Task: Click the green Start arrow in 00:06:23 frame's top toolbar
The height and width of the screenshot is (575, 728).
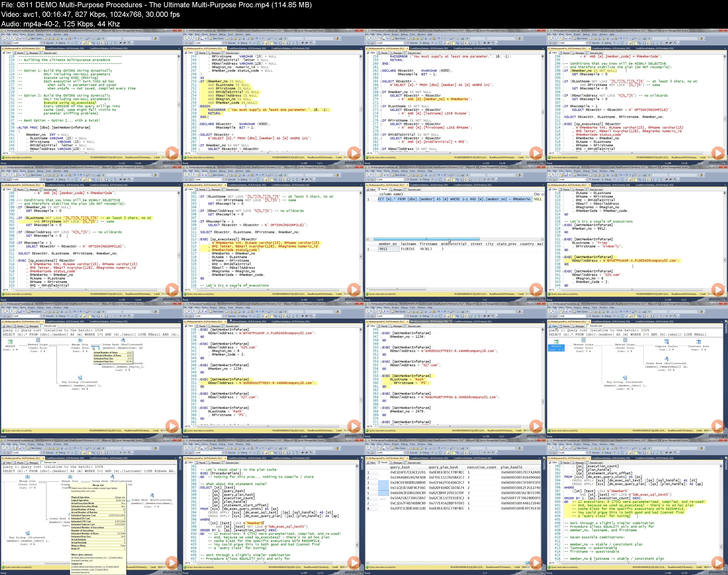Action: (467, 175)
